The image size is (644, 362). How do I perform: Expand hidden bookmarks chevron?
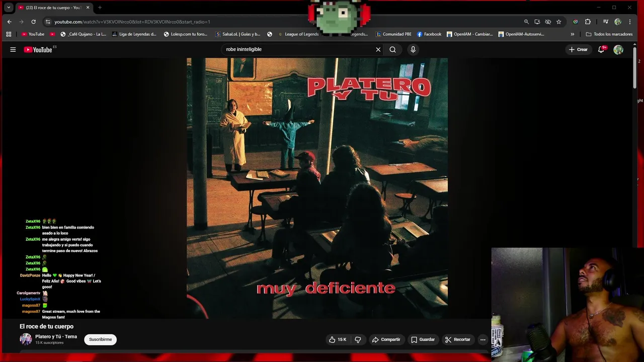point(572,34)
